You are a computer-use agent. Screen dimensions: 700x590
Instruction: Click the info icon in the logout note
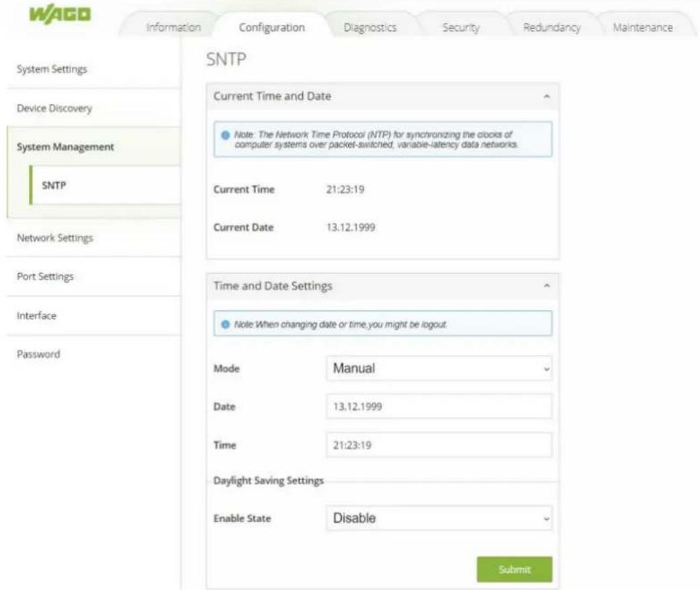click(226, 325)
